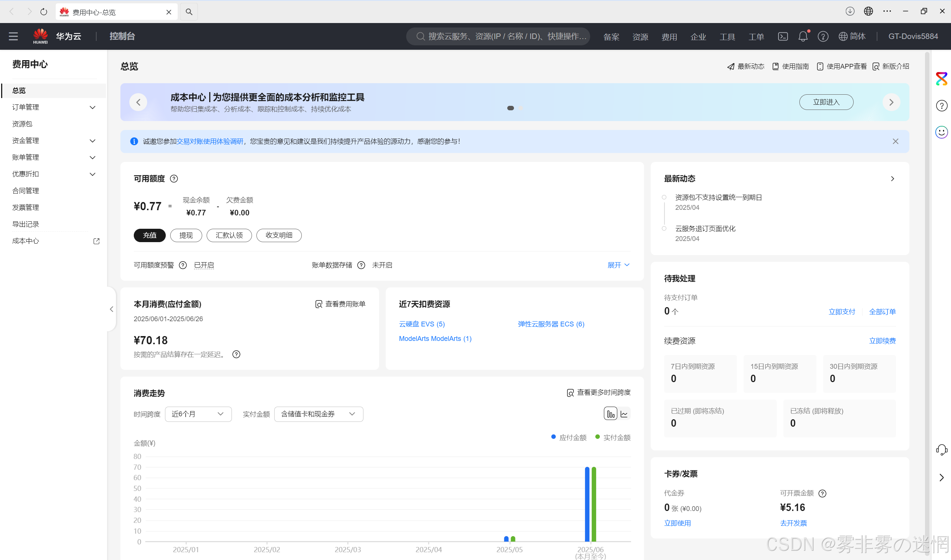This screenshot has height=560, width=951.
Task: Open 弹性云服务器 ECS (6) link
Action: 551,324
